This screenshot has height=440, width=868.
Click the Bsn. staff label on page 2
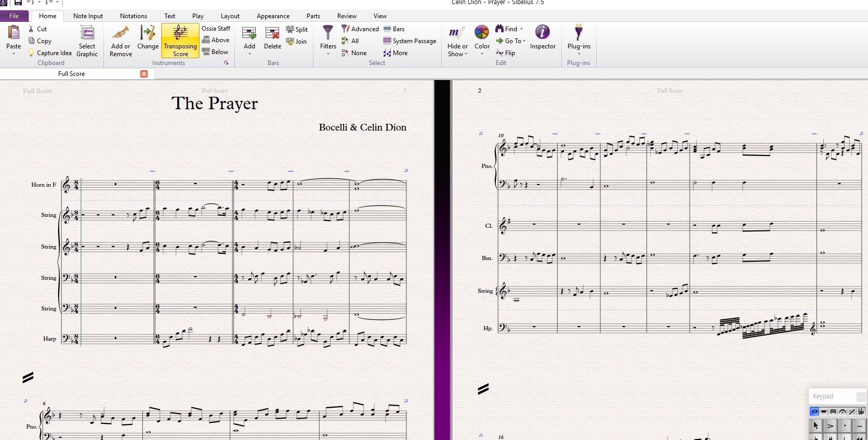(487, 258)
